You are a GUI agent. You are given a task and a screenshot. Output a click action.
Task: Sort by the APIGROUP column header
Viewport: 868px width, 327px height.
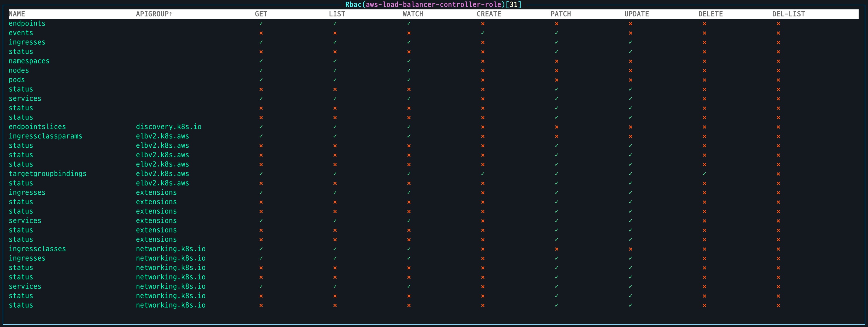pyautogui.click(x=154, y=14)
